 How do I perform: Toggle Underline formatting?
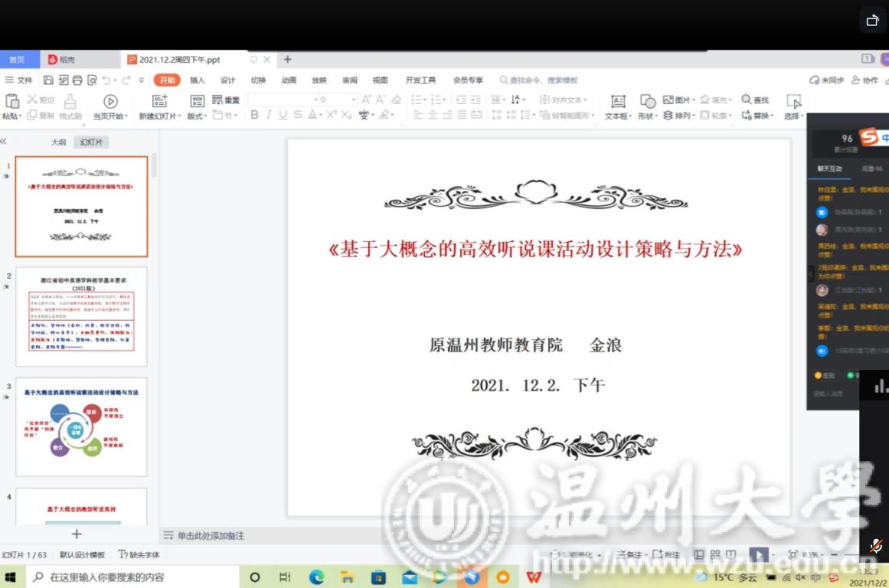283,115
